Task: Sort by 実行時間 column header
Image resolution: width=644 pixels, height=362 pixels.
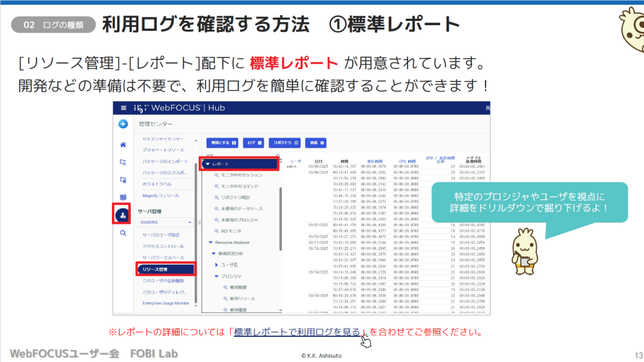Action: pos(375,162)
